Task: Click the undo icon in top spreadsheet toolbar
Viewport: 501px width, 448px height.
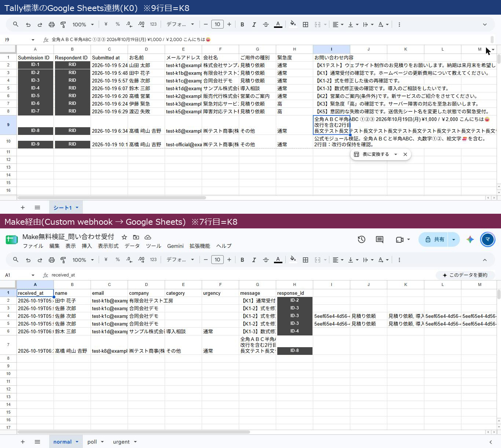Action: tap(28, 25)
